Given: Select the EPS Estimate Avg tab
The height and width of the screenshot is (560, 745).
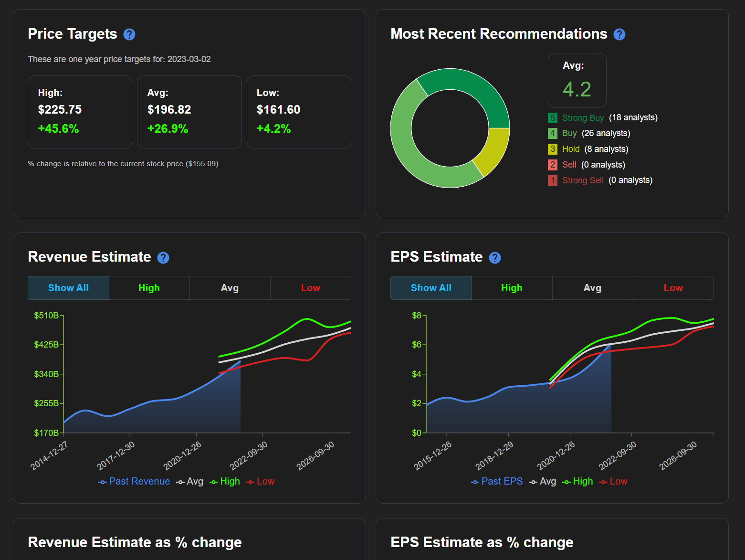Looking at the screenshot, I should pyautogui.click(x=592, y=288).
